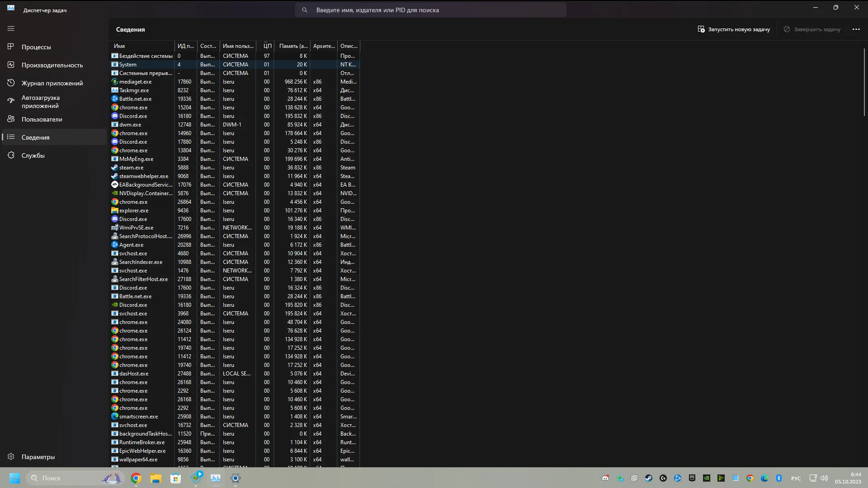The image size is (868, 488).
Task: Toggle the hamburger navigation menu
Action: tap(11, 28)
